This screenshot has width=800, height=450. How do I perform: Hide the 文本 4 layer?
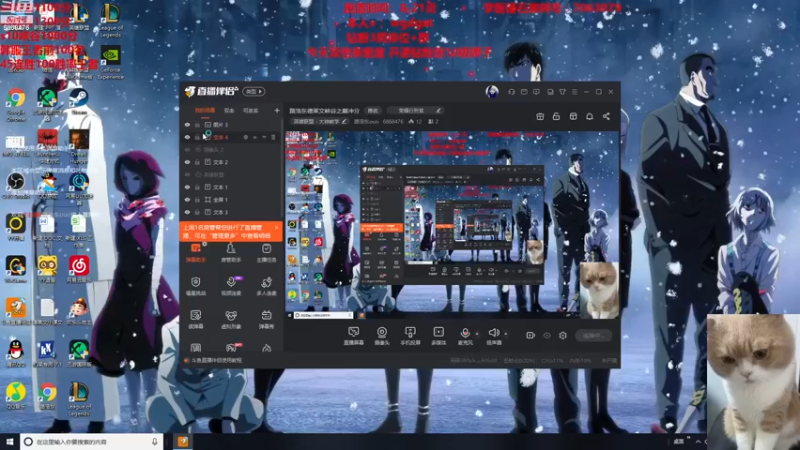[187, 137]
